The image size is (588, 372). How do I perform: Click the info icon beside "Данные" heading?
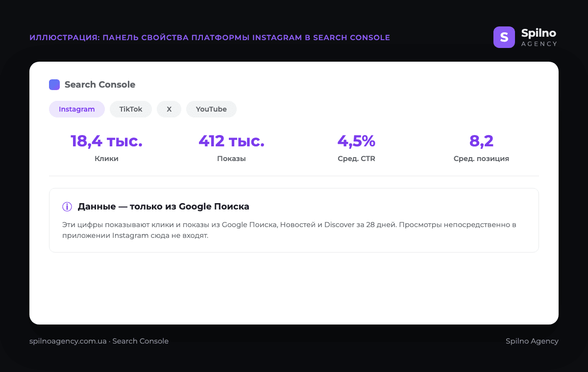coord(67,207)
